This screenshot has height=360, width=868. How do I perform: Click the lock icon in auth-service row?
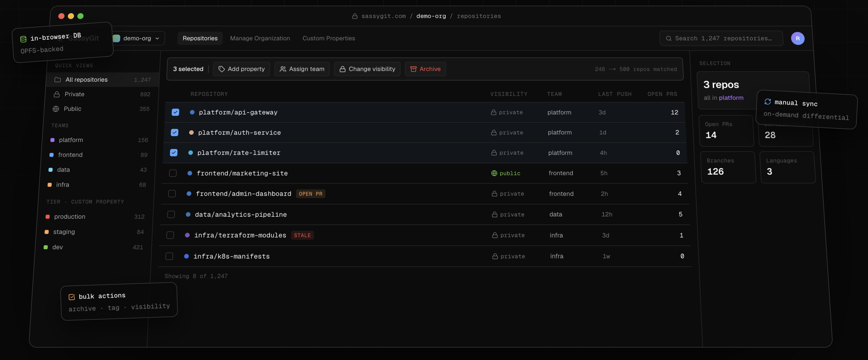coord(494,132)
